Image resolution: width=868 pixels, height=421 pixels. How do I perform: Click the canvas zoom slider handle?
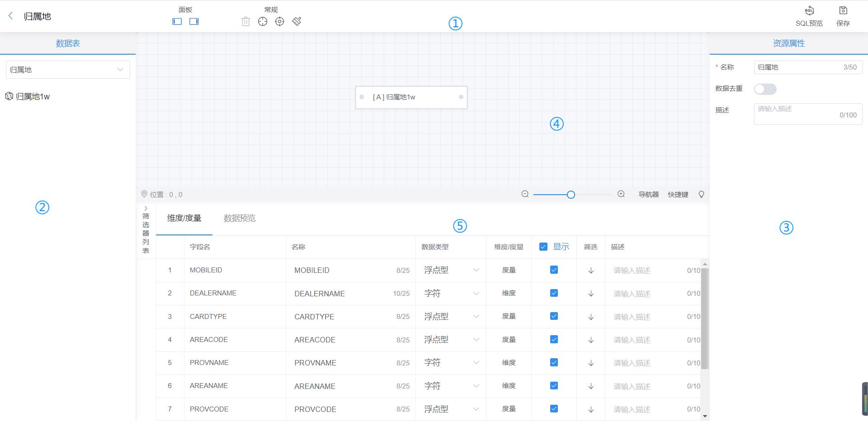571,195
